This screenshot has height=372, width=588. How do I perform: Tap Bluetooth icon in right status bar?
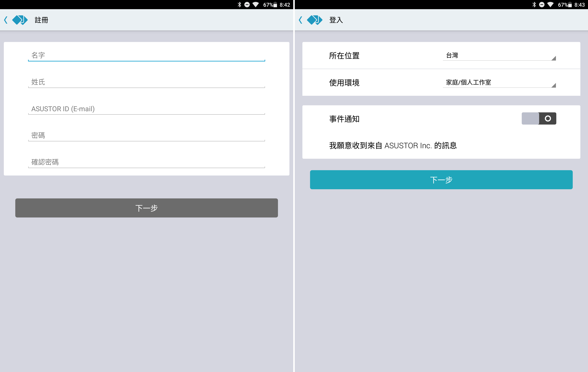coord(534,5)
